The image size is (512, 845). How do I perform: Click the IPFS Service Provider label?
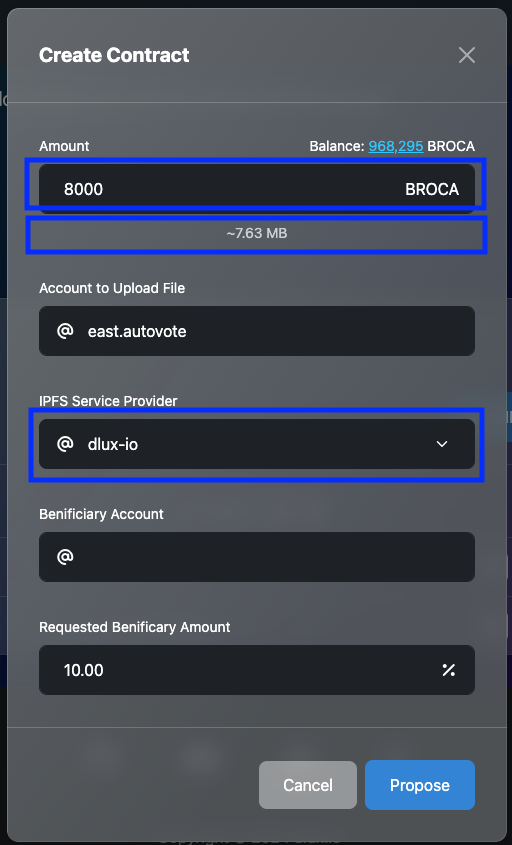(x=108, y=401)
